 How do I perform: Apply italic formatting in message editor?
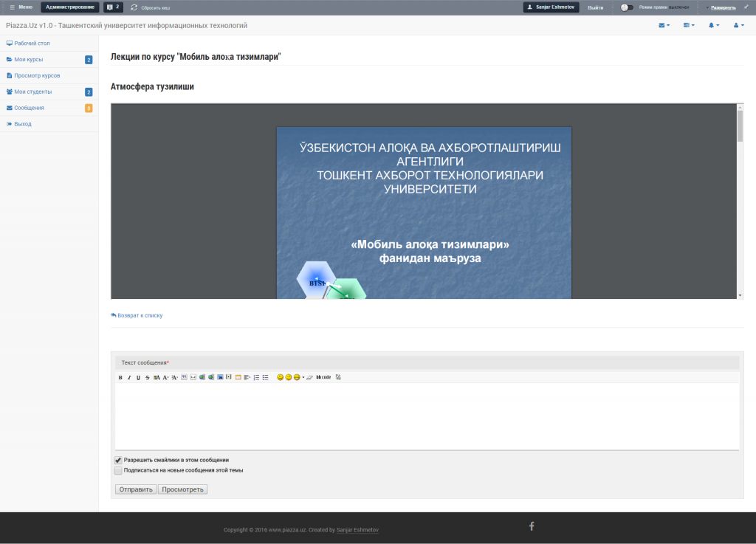click(129, 377)
